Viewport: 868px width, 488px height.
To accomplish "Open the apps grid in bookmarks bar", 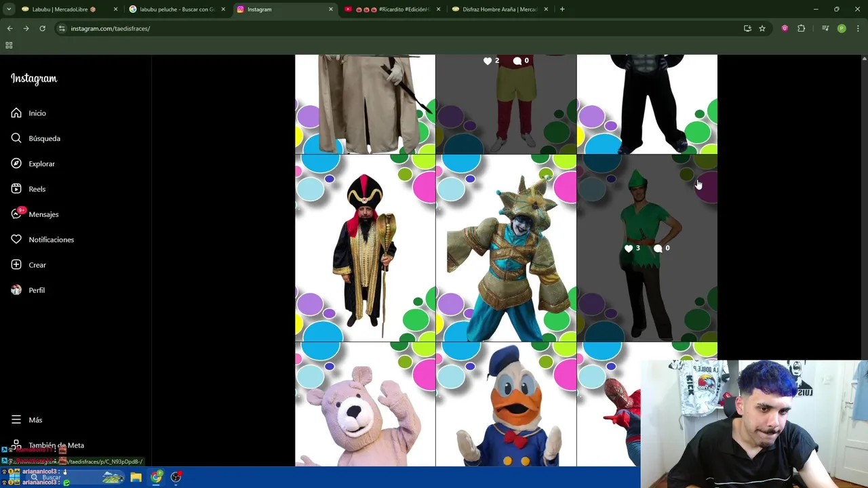I will [9, 45].
